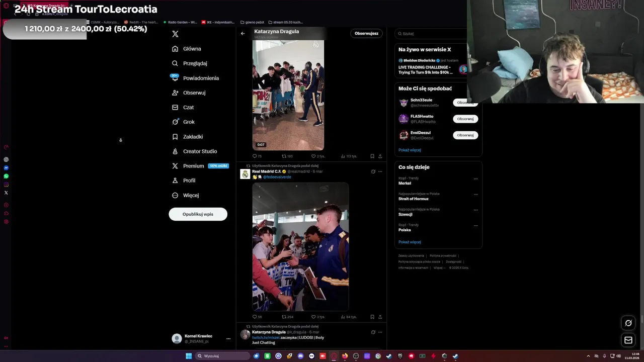Go to Profil page
Image resolution: width=644 pixels, height=362 pixels.
pyautogui.click(x=184, y=180)
